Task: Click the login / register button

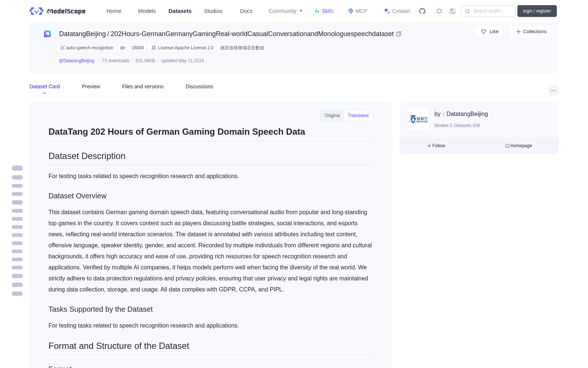Action: [x=537, y=11]
